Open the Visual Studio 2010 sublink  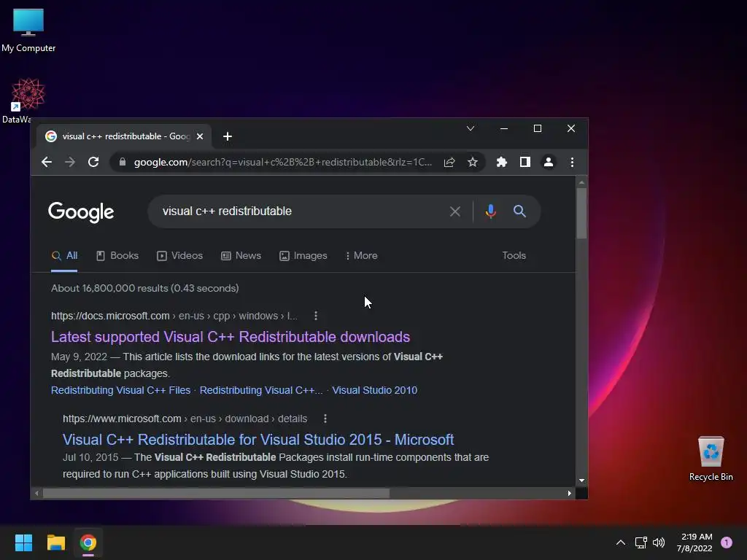(x=374, y=391)
